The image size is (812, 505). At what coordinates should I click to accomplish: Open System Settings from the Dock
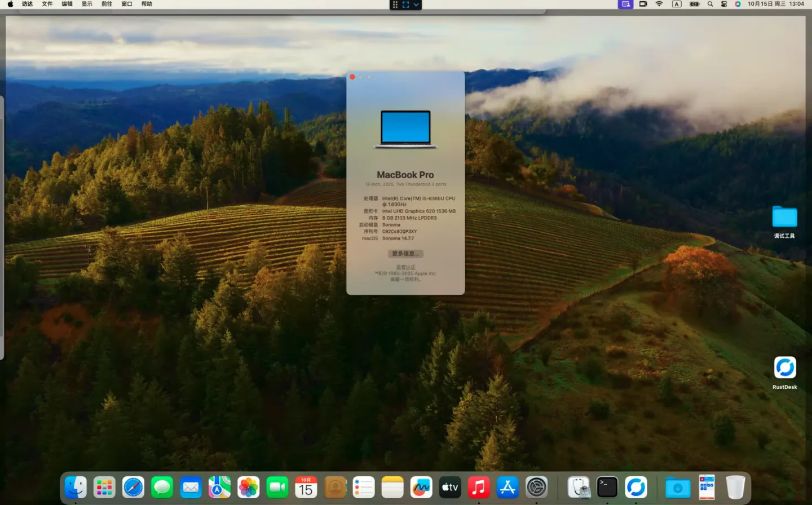pos(536,487)
